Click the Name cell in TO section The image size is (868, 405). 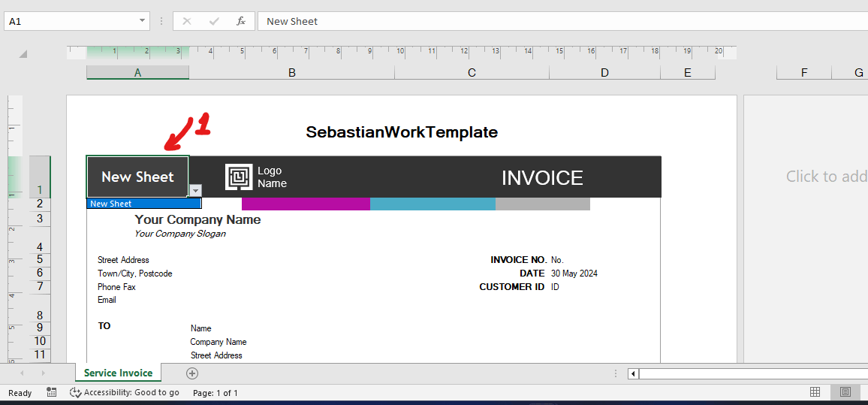pyautogui.click(x=201, y=328)
